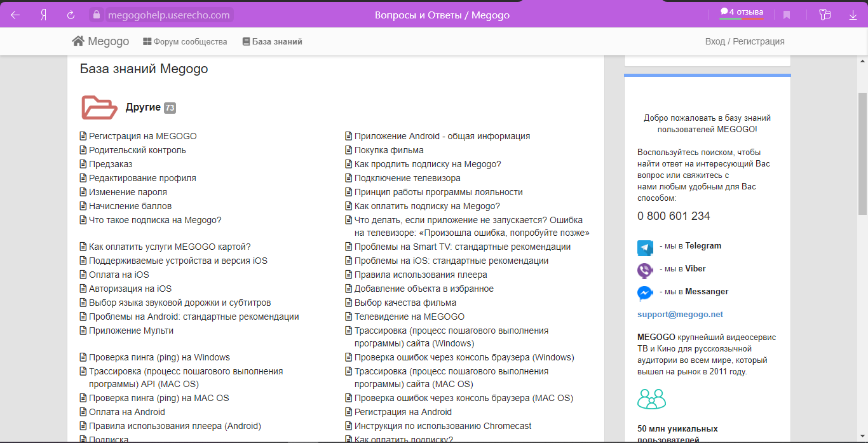This screenshot has height=443, width=868.
Task: Click document icon beside 'Покупка фильма'
Action: point(348,150)
